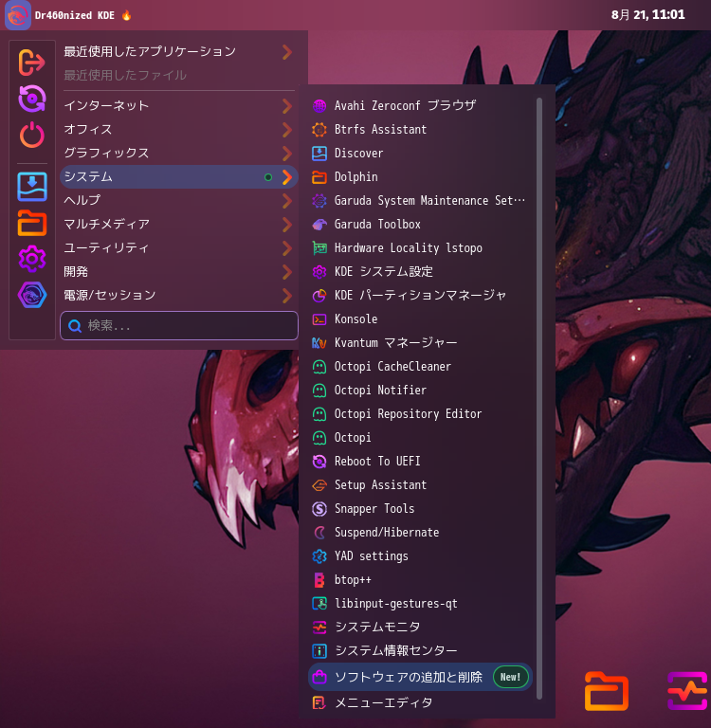This screenshot has width=711, height=728.
Task: Expand the グラフィックス category chevron
Action: 287,154
